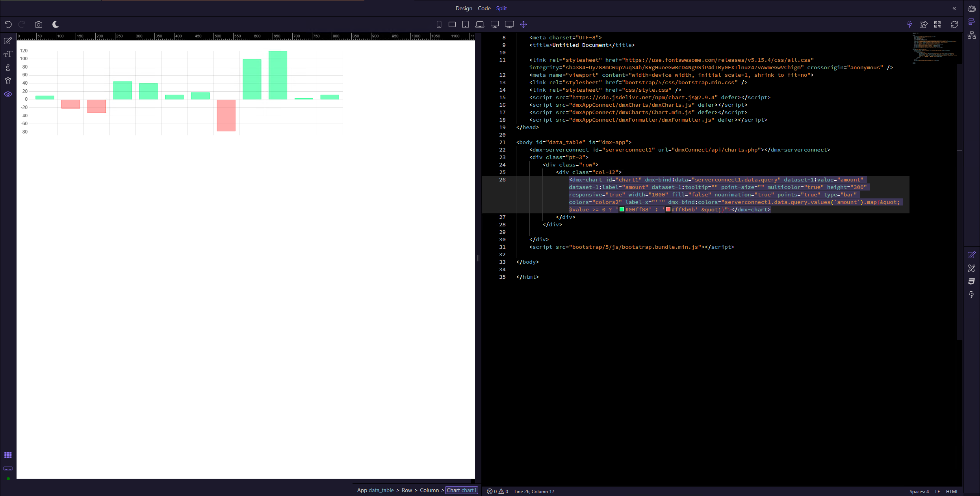Open the site structure tree panel
Screen dimensions: 980x496
click(972, 35)
